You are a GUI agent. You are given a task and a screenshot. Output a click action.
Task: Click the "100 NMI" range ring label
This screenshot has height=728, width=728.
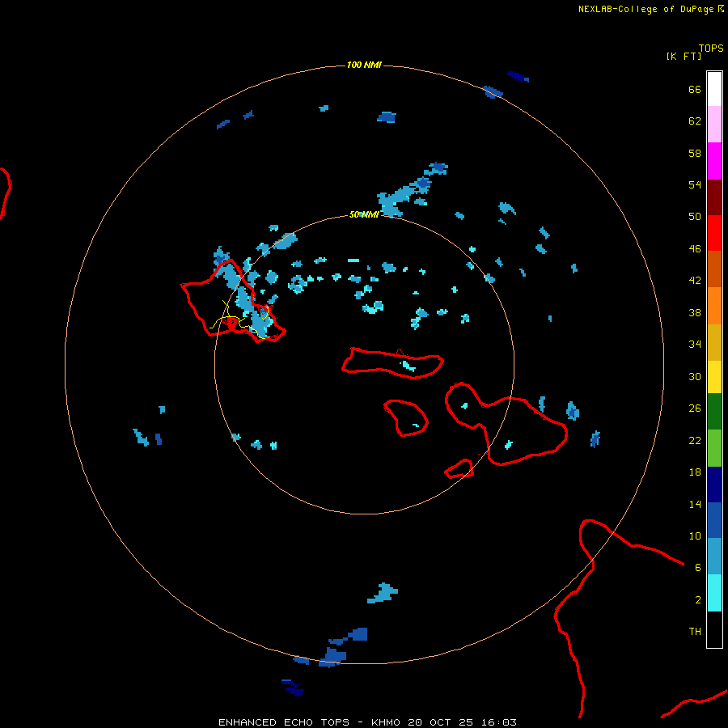(364, 65)
